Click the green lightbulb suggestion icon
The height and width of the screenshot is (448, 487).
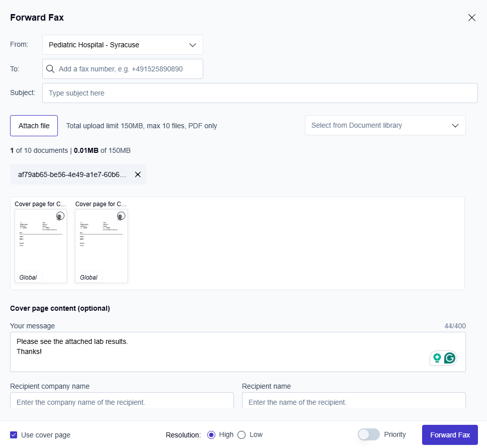tap(437, 358)
